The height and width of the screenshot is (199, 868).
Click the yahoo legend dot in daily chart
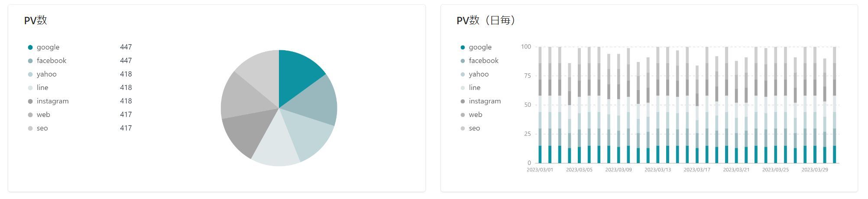click(x=463, y=74)
